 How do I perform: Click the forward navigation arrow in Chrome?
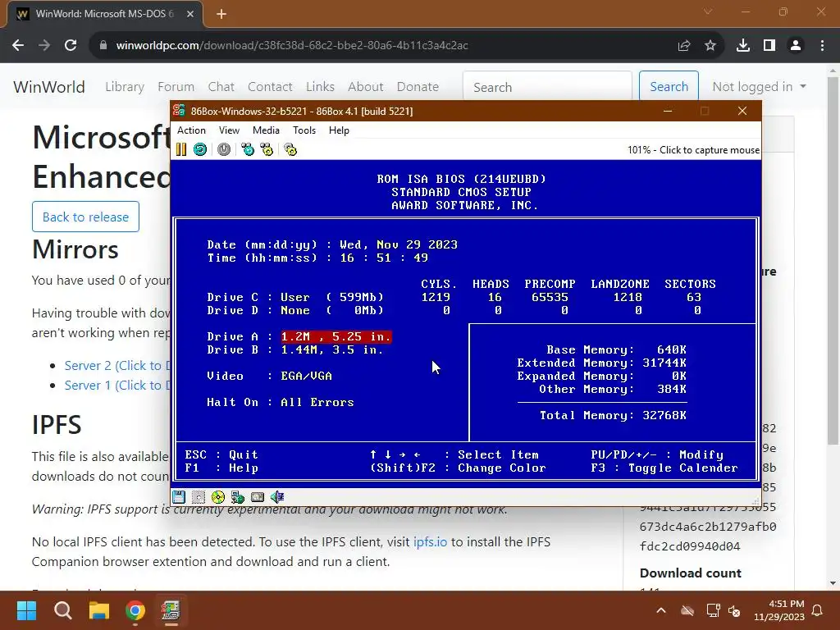coord(44,46)
